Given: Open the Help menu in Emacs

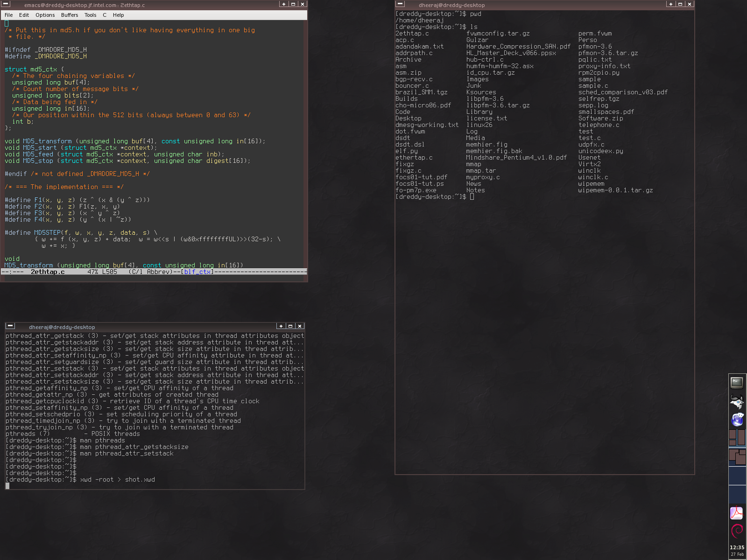Looking at the screenshot, I should pyautogui.click(x=119, y=14).
